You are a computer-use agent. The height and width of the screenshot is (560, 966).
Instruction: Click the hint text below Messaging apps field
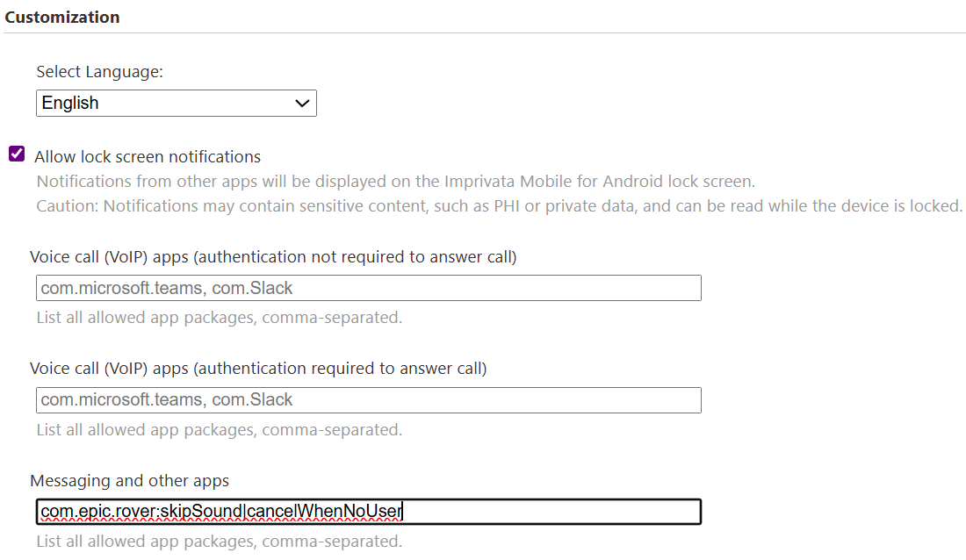pos(220,541)
